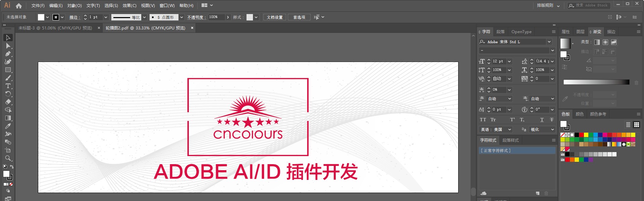Select the Zoom magnifier tool
Viewport: 644px width, 201px height.
pos(8,158)
